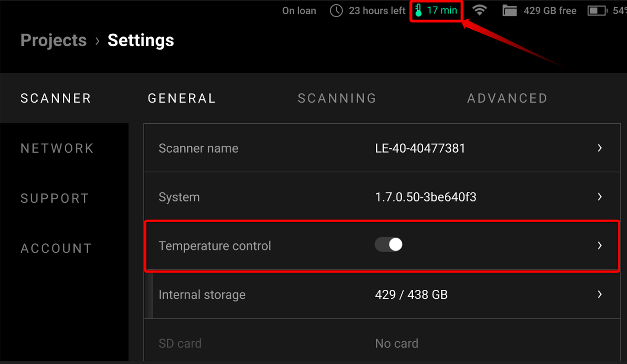This screenshot has width=627, height=364.
Task: Select the General tab
Action: tap(182, 98)
